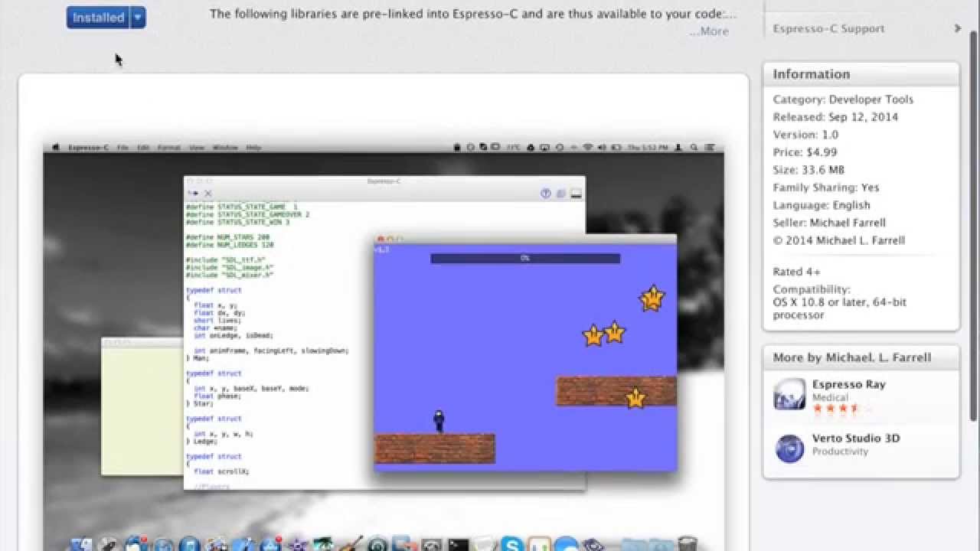Select the 'Category: Developer Tools' text
The height and width of the screenshot is (551, 980).
click(x=843, y=99)
